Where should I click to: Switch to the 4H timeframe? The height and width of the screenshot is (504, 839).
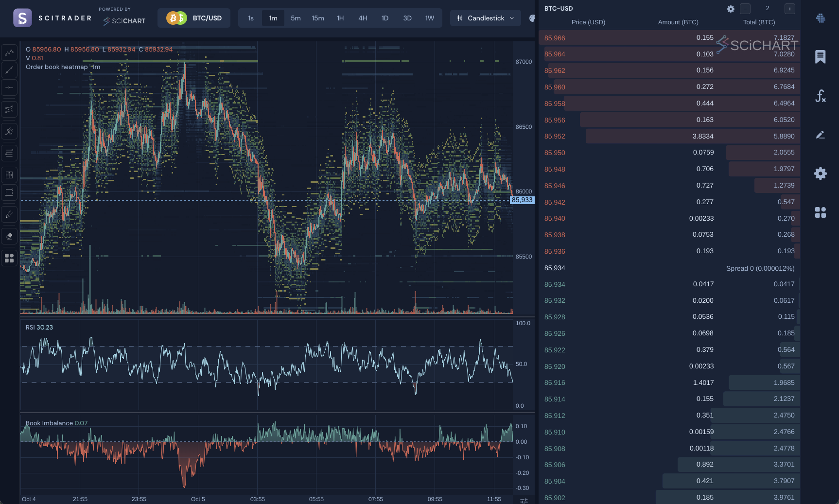[363, 18]
